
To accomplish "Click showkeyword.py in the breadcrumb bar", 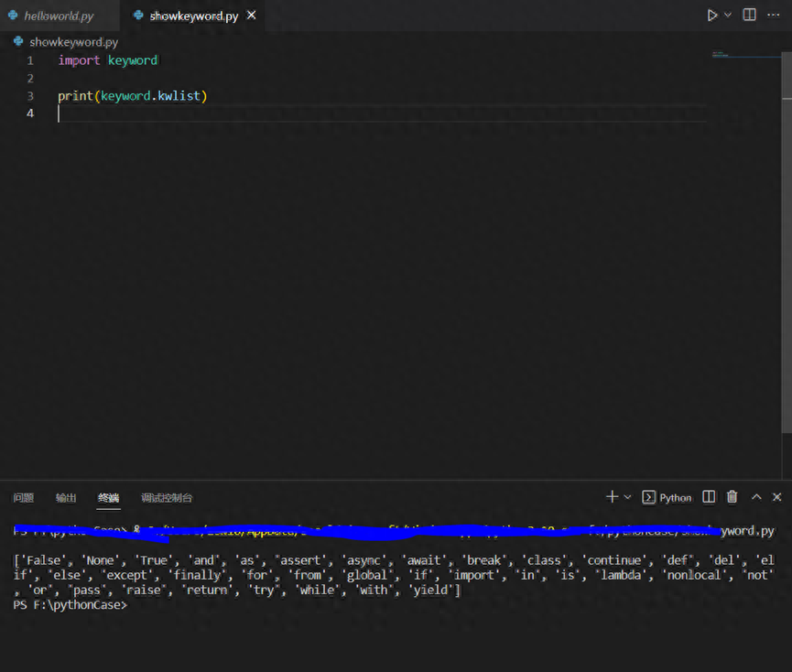I will [73, 42].
